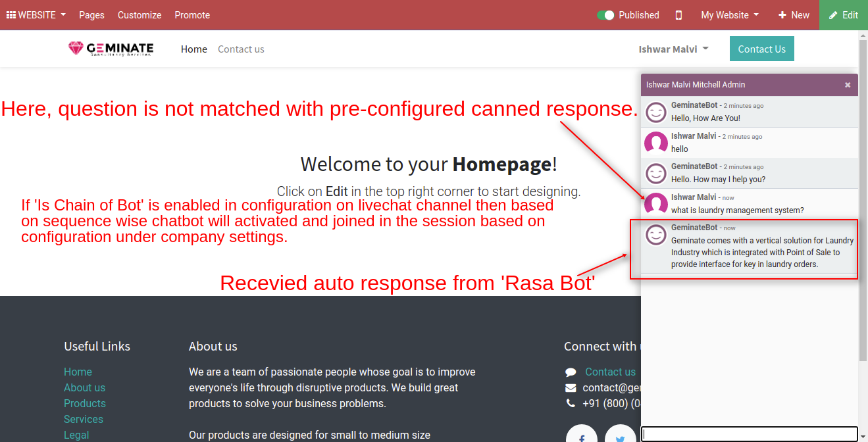868x442 pixels.
Task: Open the footer Products link
Action: click(85, 403)
